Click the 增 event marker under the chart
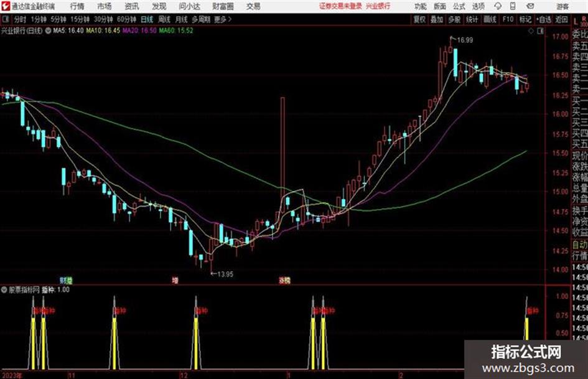588x379 pixels. [175, 280]
